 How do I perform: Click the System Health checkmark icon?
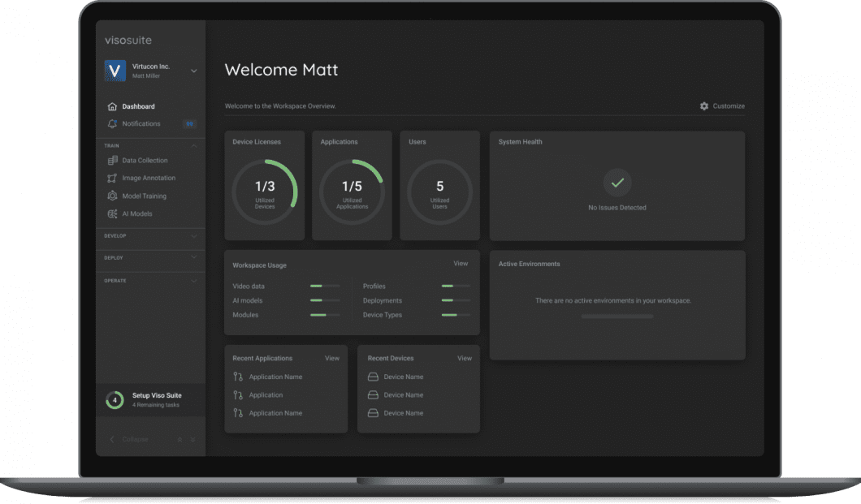[x=617, y=183]
